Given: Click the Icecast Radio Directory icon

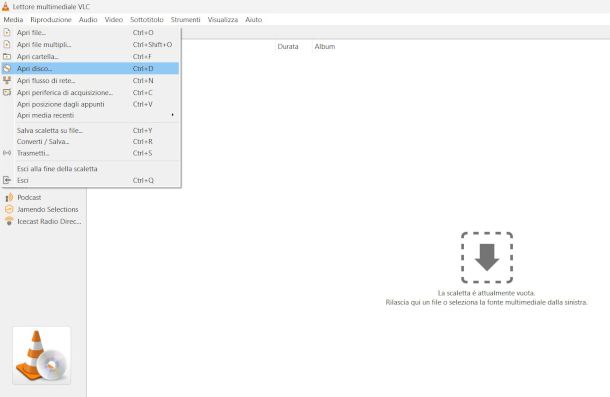Looking at the screenshot, I should click(x=9, y=221).
